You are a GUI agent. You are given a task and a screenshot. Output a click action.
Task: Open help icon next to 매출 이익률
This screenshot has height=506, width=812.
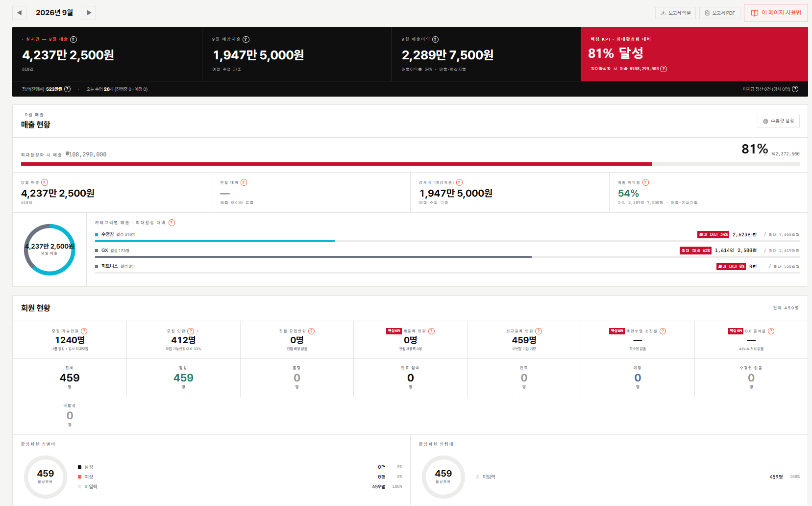tap(645, 182)
